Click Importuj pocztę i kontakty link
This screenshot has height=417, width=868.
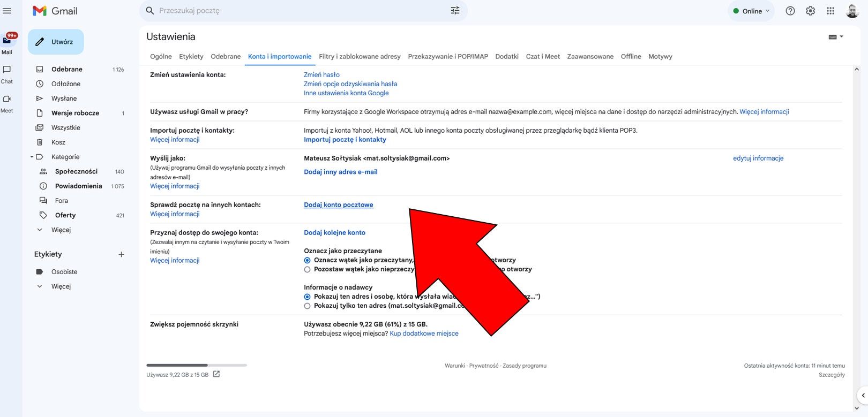(345, 139)
